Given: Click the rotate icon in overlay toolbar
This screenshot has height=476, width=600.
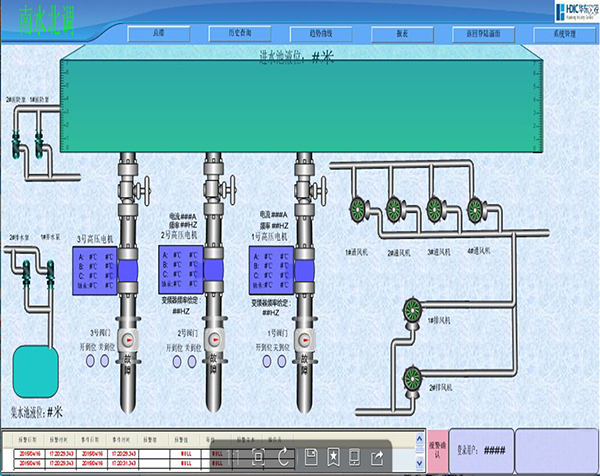Looking at the screenshot, I should [285, 456].
